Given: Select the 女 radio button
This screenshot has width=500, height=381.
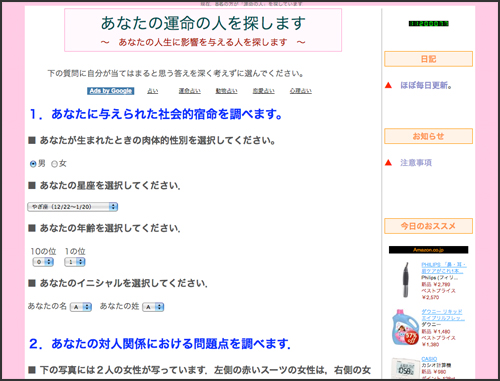Looking at the screenshot, I should (x=54, y=164).
